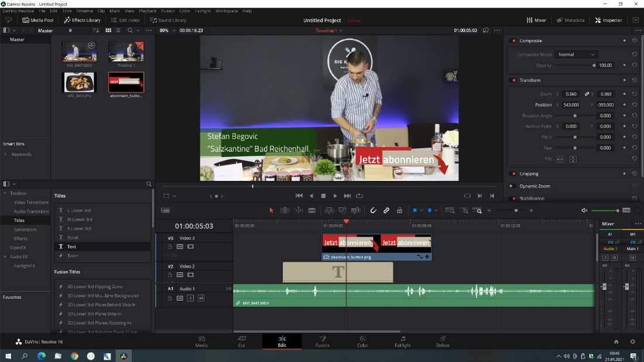
Task: Switch to the Fusion page
Action: click(323, 341)
